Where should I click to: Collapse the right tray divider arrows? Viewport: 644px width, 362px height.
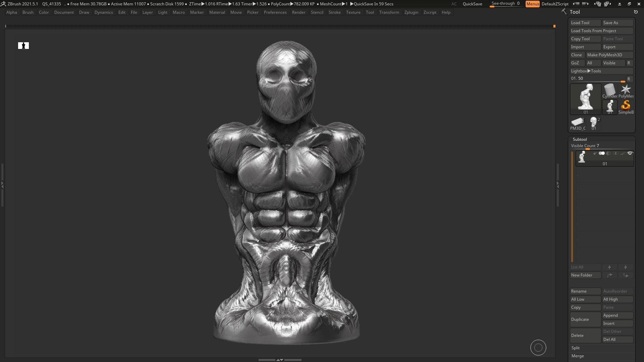pos(557,184)
